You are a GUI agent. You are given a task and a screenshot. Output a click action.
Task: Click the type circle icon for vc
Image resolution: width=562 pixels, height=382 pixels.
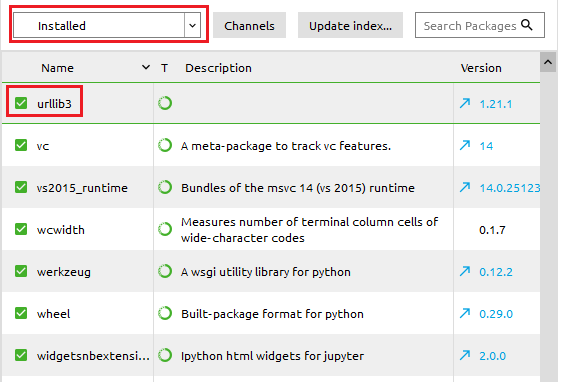tap(165, 145)
